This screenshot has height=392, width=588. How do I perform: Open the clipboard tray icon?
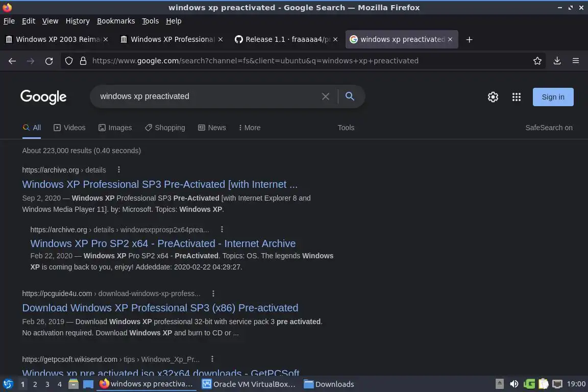(544, 384)
